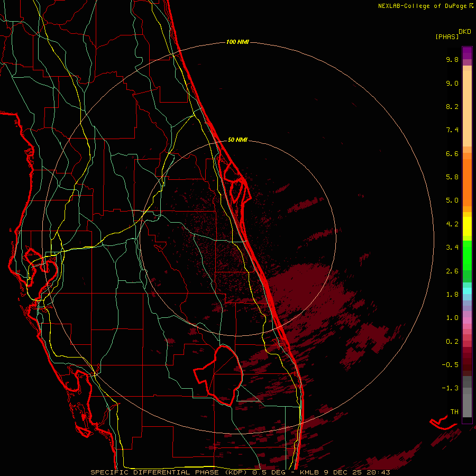Click the [PHAS] legend heading
This screenshot has height=476, width=476.
pyautogui.click(x=447, y=36)
